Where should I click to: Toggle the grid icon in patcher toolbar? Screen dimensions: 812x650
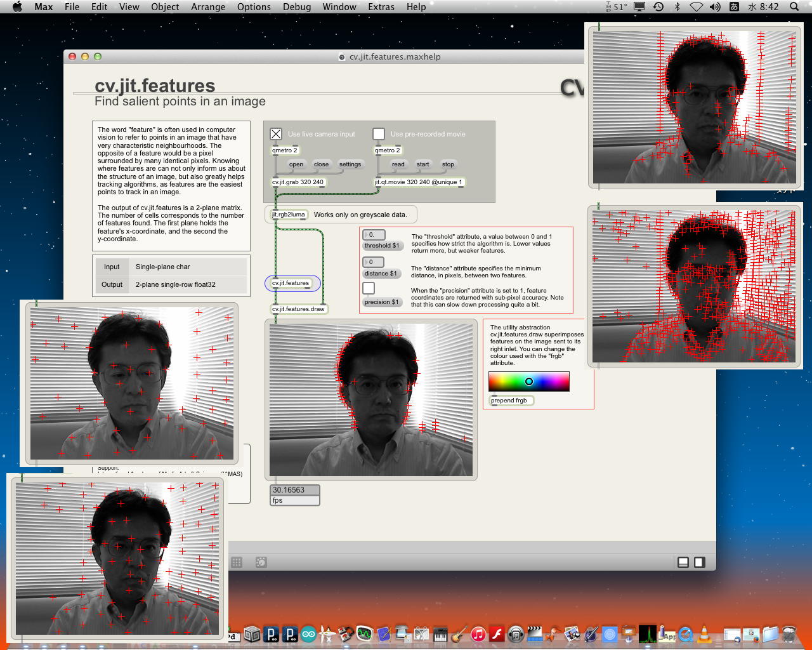237,562
